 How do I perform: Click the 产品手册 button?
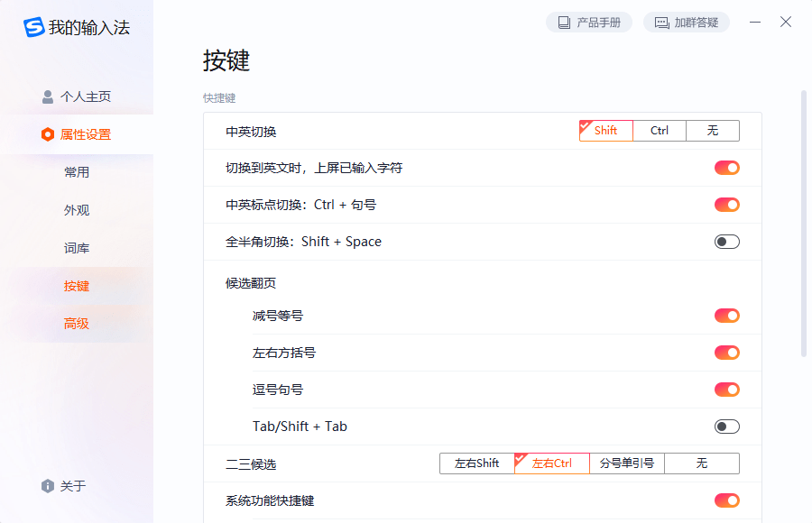tap(589, 22)
